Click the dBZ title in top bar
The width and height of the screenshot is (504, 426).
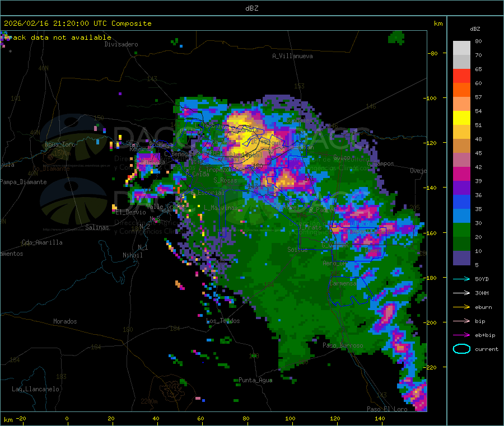251,8
